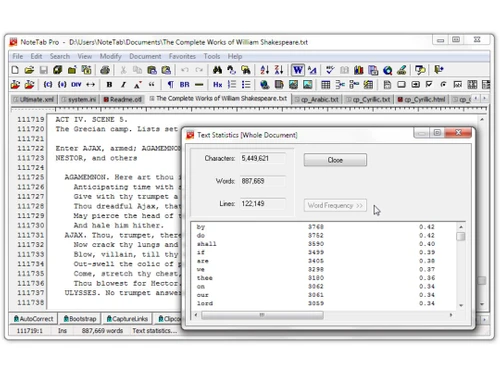This screenshot has width=500, height=375.
Task: Click the New document icon
Action: coord(15,70)
